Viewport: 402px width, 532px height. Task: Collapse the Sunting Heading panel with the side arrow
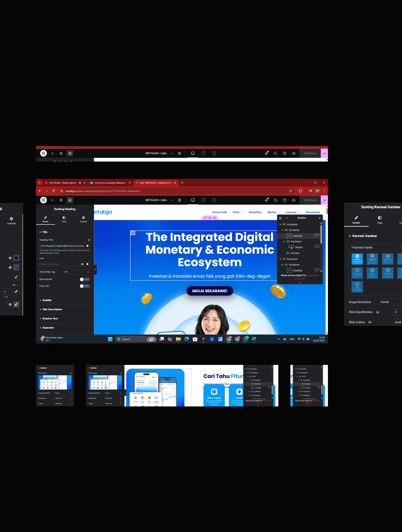point(95,269)
